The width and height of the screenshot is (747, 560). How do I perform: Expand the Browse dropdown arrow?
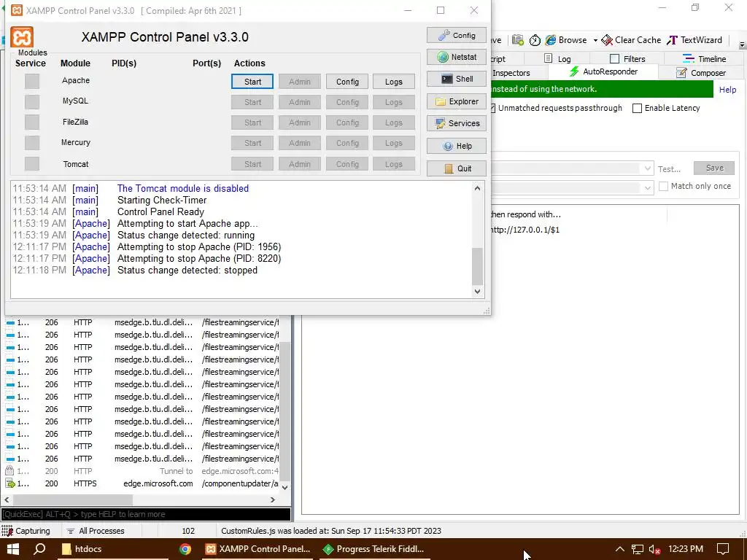595,41
